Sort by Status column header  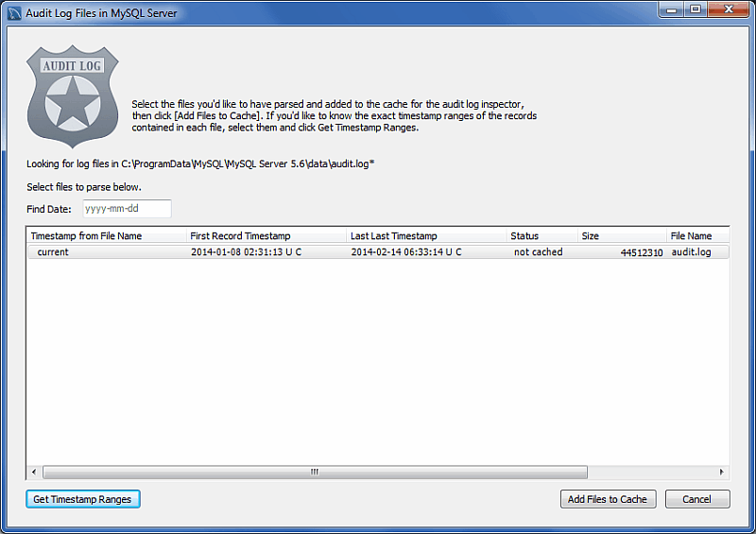tap(541, 236)
